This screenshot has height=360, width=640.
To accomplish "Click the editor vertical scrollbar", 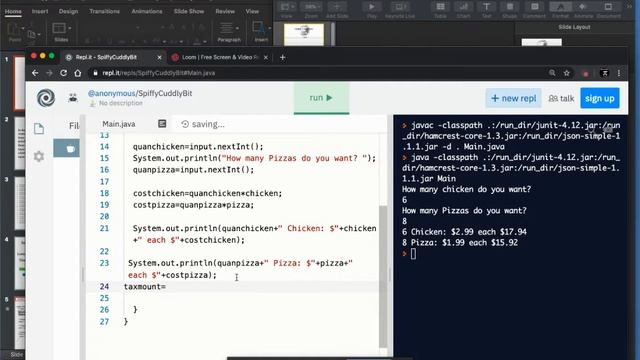I will coord(383,276).
